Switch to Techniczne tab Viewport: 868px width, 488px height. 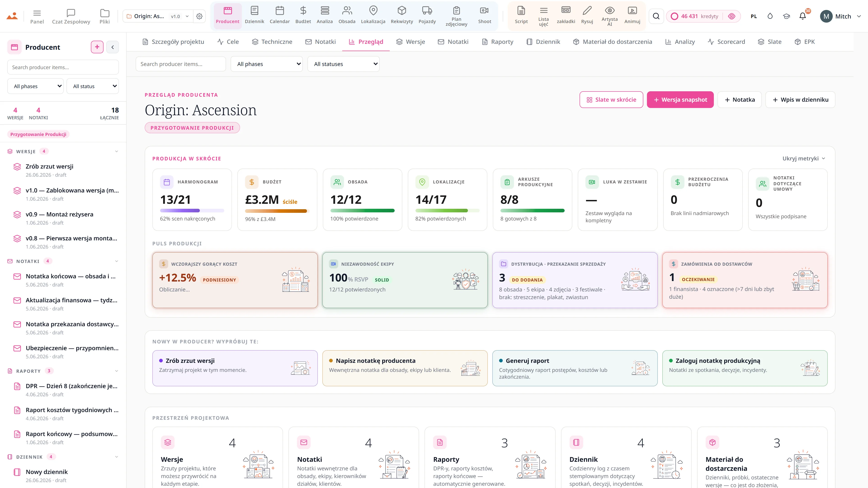coord(272,42)
